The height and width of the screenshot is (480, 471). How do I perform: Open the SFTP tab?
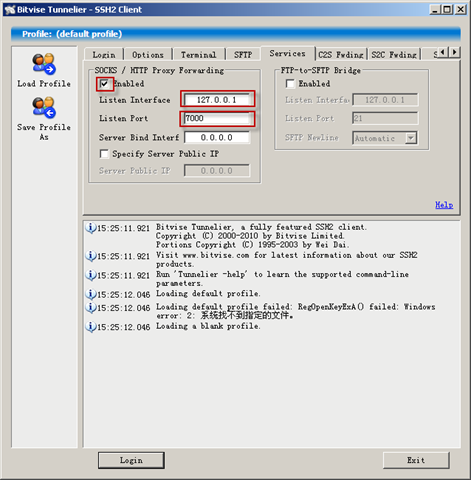(243, 55)
